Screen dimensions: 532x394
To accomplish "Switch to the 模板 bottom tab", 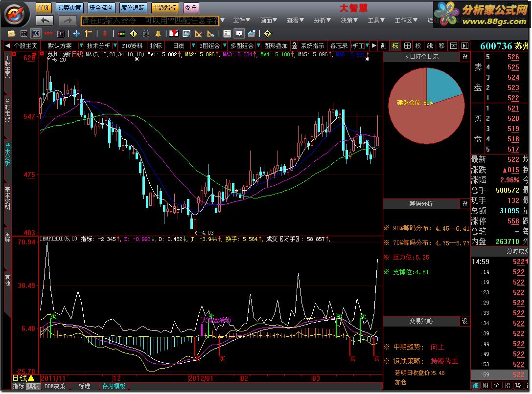I will [x=33, y=386].
